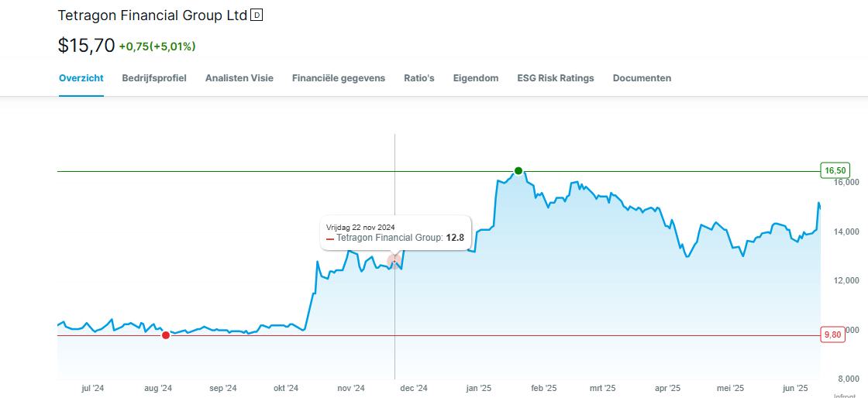Click the boxed D icon beside company name
This screenshot has width=868, height=398.
point(257,15)
